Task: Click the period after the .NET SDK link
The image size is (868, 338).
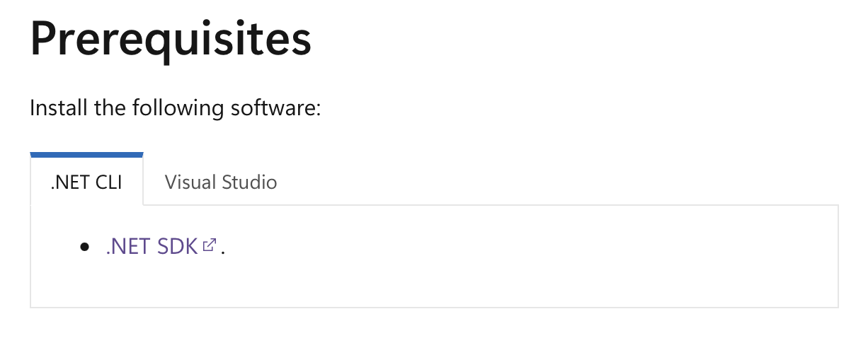Action: coord(222,249)
